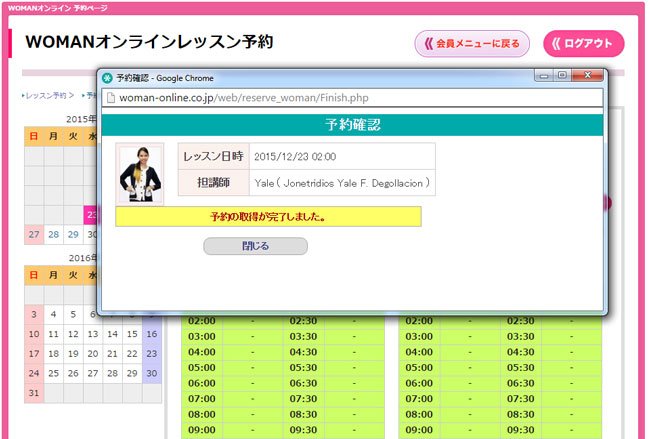The width and height of the screenshot is (650, 439).
Task: Select December 28 in the calendar
Action: point(54,235)
